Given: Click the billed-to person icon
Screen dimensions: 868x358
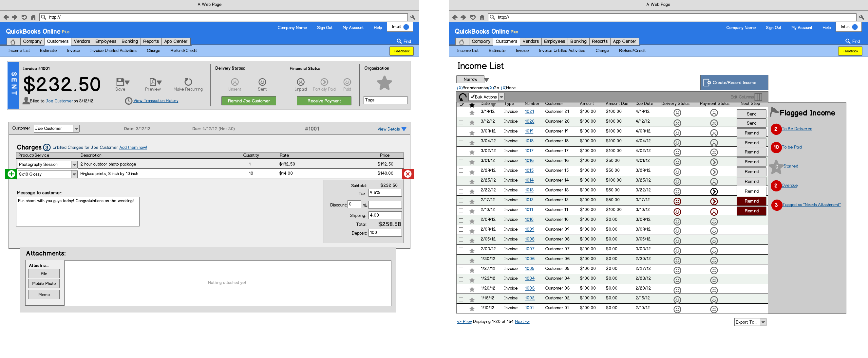Looking at the screenshot, I should (x=26, y=100).
